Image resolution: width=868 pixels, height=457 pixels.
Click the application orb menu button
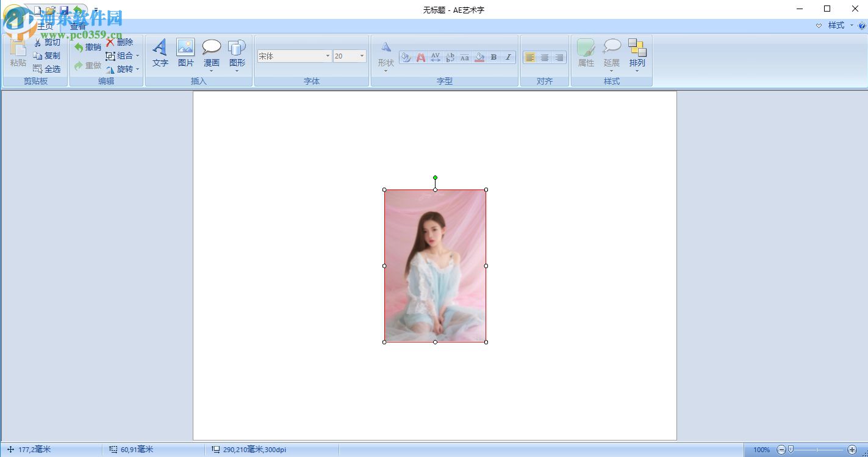[15, 16]
